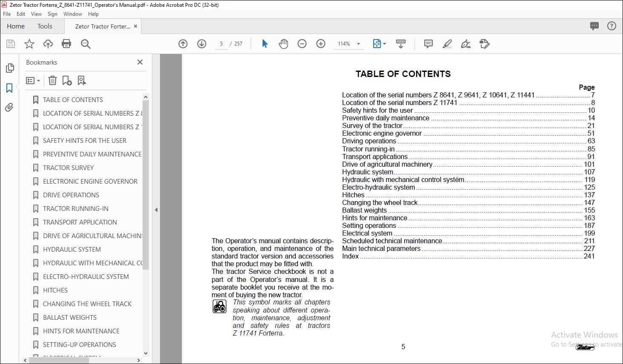
Task: Click the Zoom out minus button
Action: pyautogui.click(x=302, y=44)
